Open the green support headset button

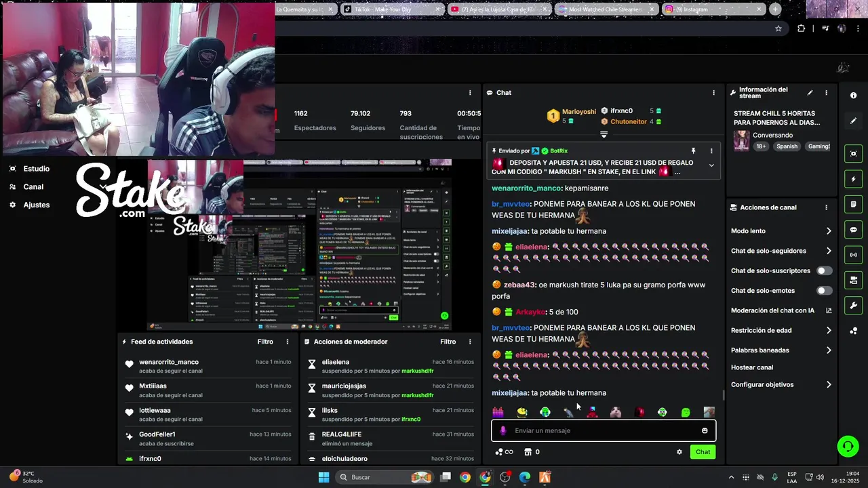(x=847, y=446)
